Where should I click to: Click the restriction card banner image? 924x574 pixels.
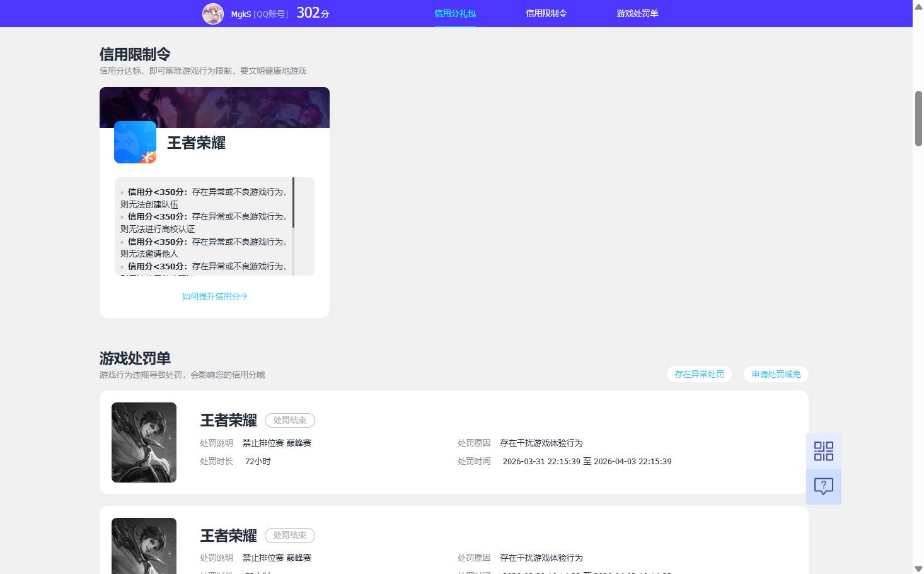pos(214,107)
